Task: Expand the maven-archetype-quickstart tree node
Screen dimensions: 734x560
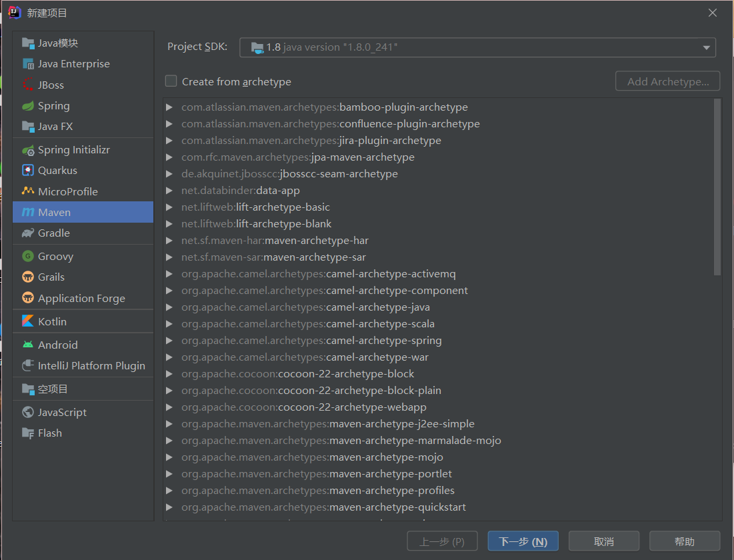Action: pos(169,507)
